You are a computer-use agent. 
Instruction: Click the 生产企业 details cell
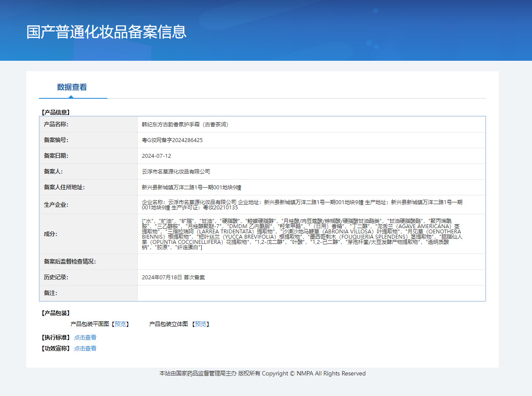point(302,205)
